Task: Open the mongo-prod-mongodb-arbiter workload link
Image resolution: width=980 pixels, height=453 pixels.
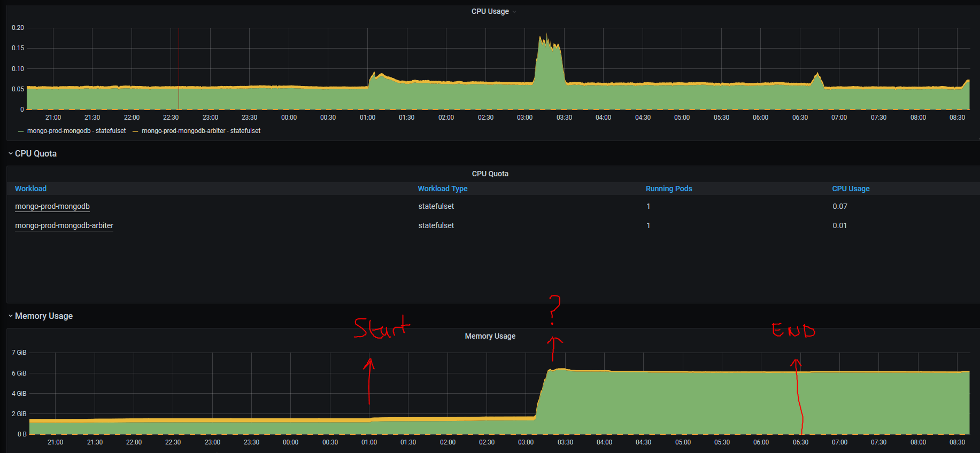Action: tap(64, 225)
